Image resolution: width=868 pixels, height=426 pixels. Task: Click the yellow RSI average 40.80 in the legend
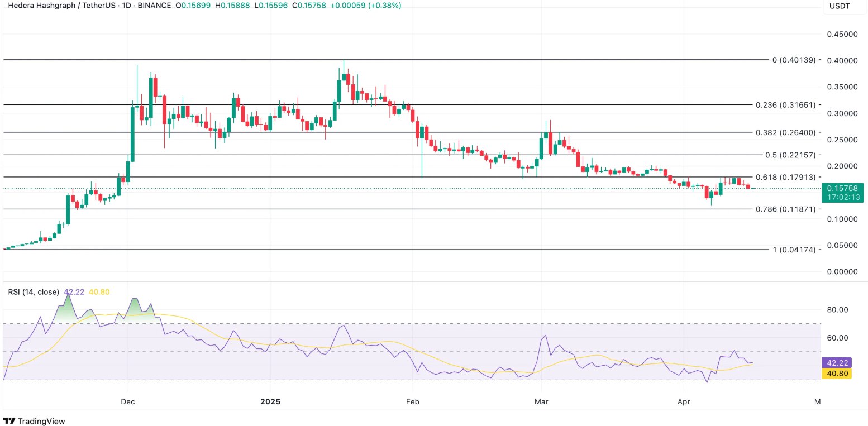point(99,292)
